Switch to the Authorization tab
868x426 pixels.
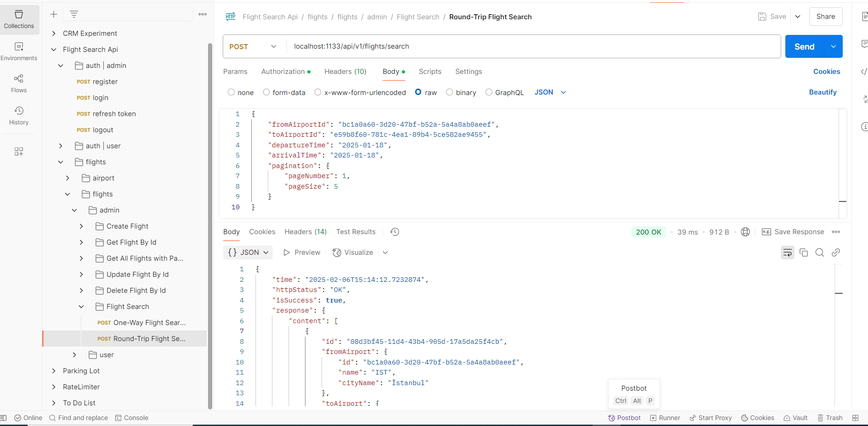coord(286,72)
